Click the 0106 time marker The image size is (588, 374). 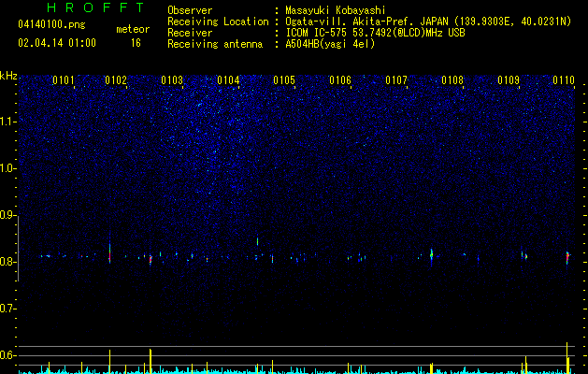[x=340, y=80]
